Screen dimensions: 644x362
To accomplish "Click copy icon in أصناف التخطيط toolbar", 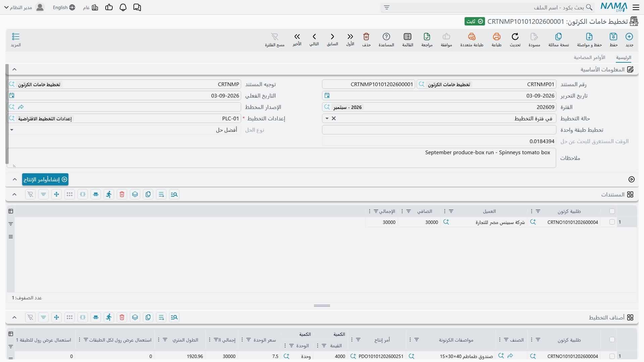I will click(148, 317).
